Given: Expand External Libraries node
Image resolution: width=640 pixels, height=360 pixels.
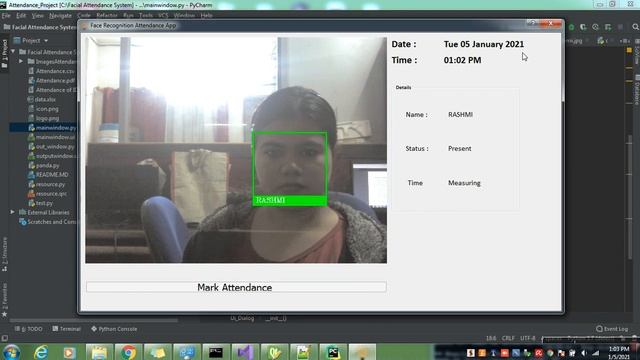Looking at the screenshot, I should point(13,212).
